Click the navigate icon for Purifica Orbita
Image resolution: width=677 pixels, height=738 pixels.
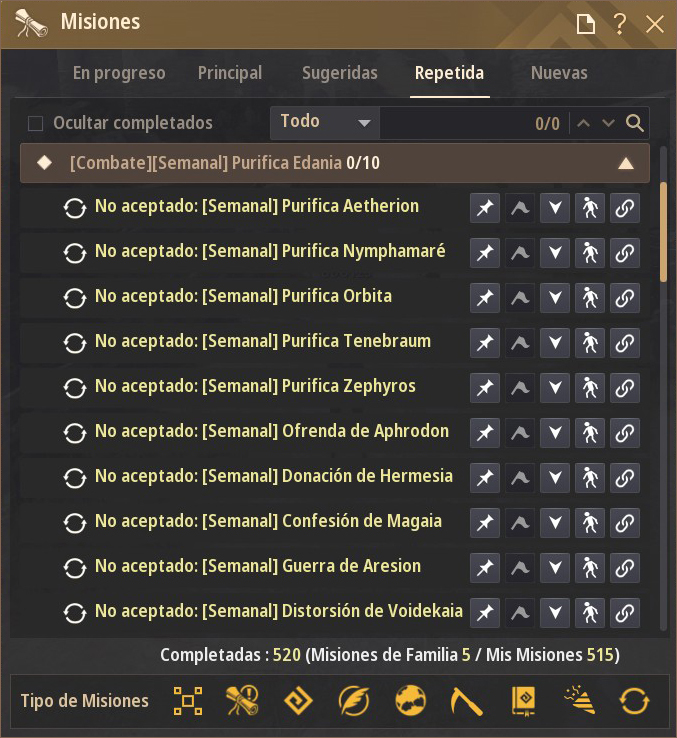pos(589,297)
